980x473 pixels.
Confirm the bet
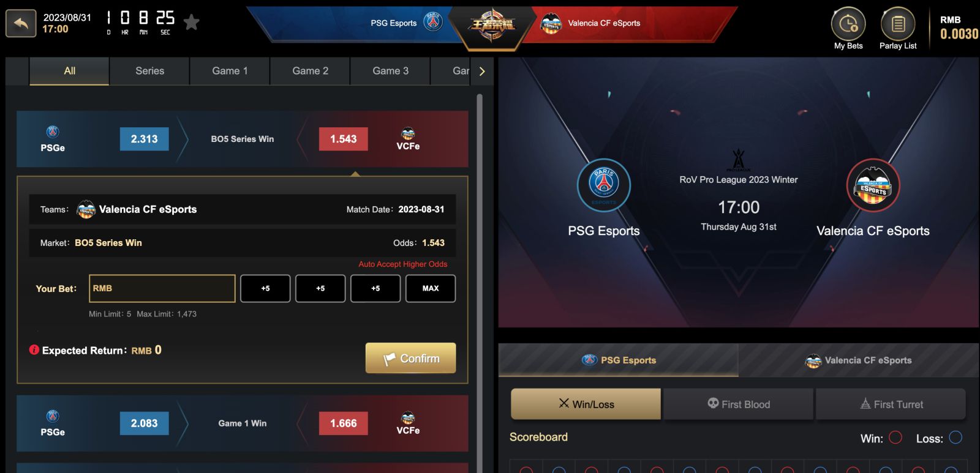point(410,358)
